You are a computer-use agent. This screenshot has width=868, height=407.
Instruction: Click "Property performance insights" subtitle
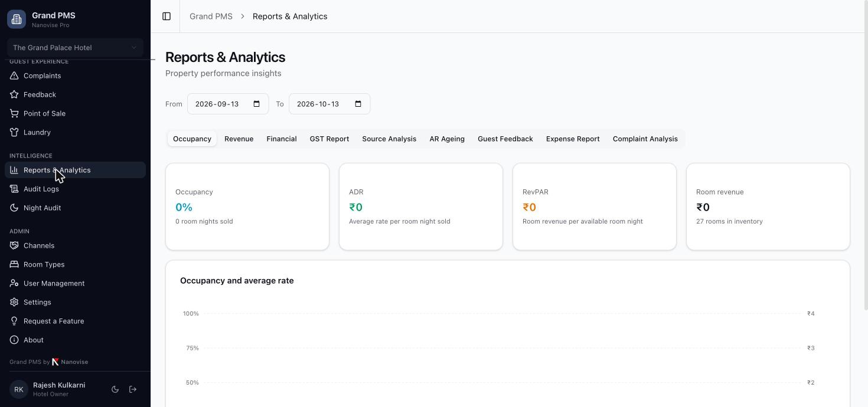point(223,74)
